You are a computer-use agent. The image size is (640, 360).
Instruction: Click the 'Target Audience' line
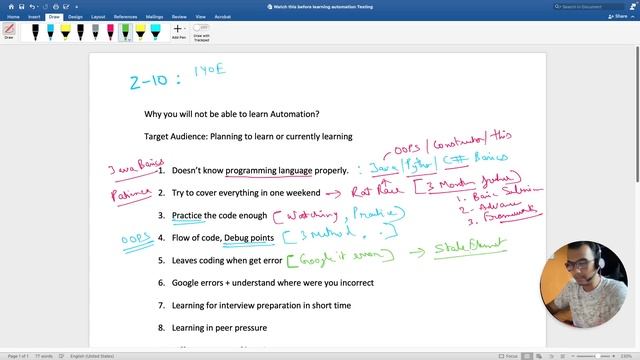[x=248, y=137]
